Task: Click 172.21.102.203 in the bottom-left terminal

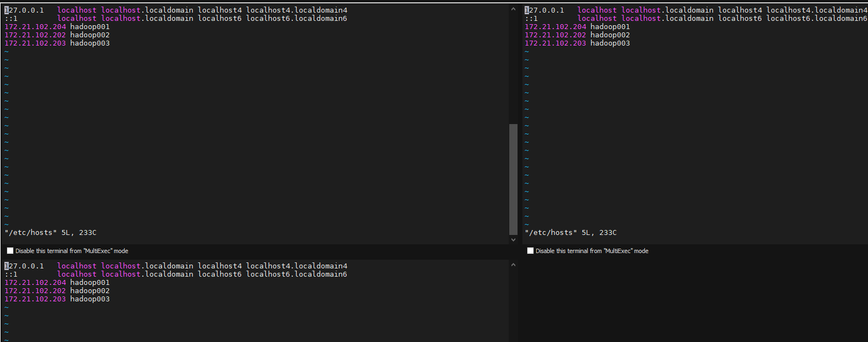Action: 35,299
